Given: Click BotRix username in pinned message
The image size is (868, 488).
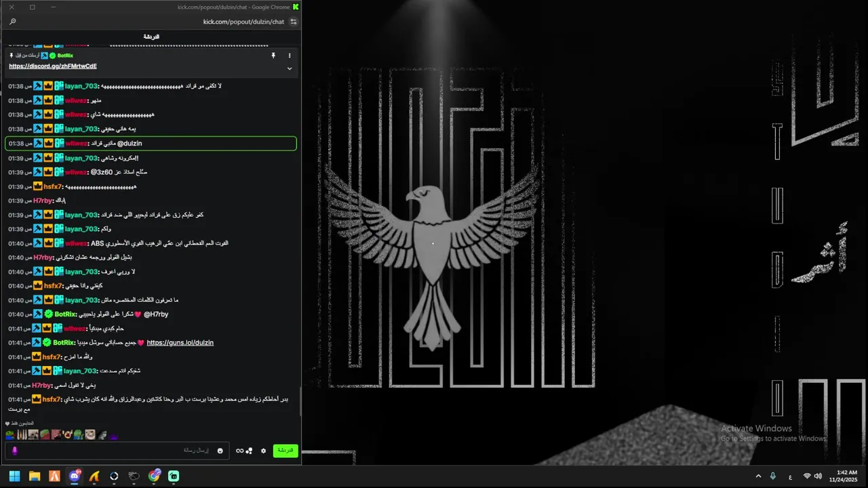Looking at the screenshot, I should [x=65, y=56].
